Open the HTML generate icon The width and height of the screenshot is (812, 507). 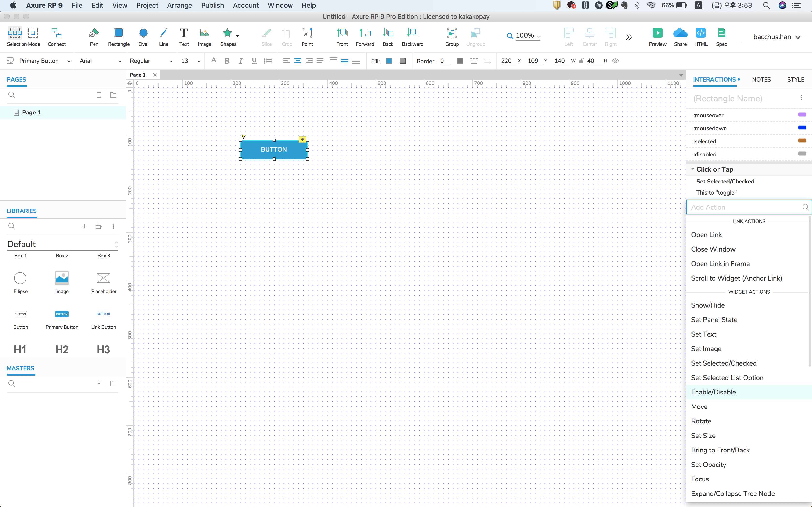tap(701, 33)
